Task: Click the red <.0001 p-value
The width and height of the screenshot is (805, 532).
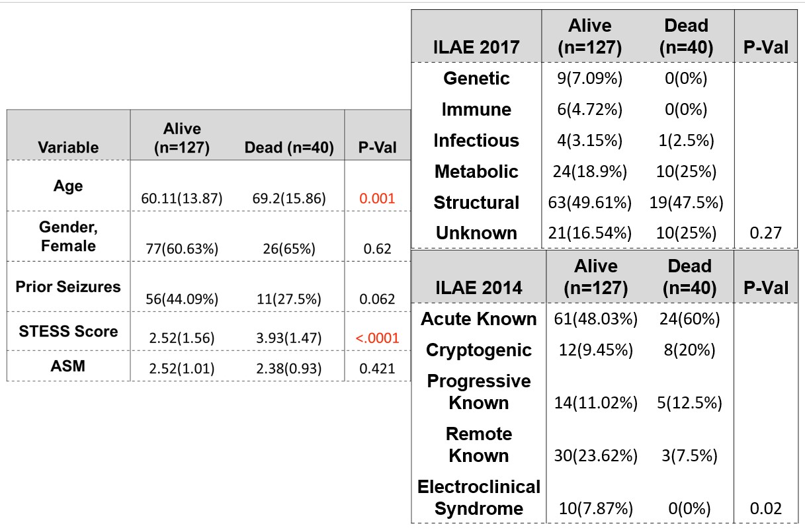Action: point(377,338)
